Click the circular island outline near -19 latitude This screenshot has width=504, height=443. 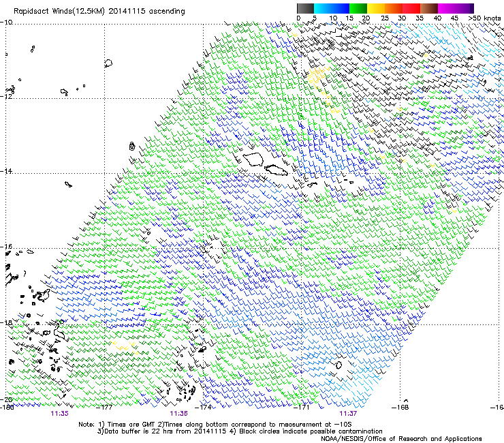click(338, 365)
